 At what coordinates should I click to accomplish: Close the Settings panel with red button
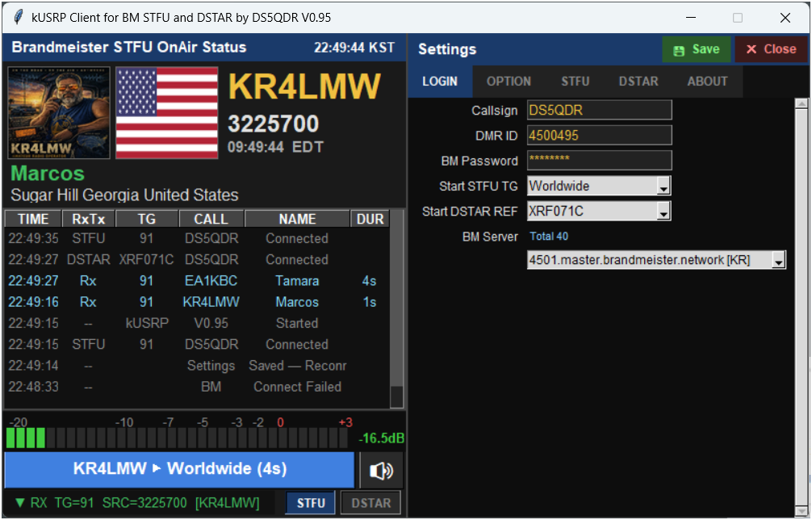pyautogui.click(x=771, y=49)
